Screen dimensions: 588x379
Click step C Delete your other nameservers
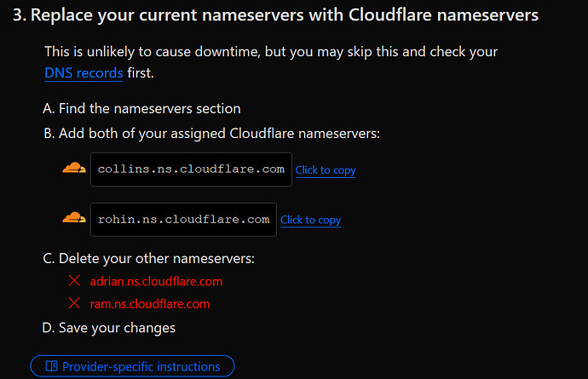pyautogui.click(x=148, y=259)
